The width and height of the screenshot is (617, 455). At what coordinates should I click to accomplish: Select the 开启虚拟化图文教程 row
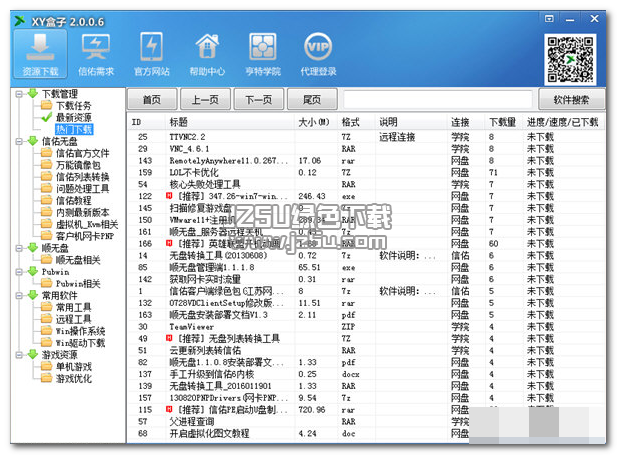pos(366,433)
